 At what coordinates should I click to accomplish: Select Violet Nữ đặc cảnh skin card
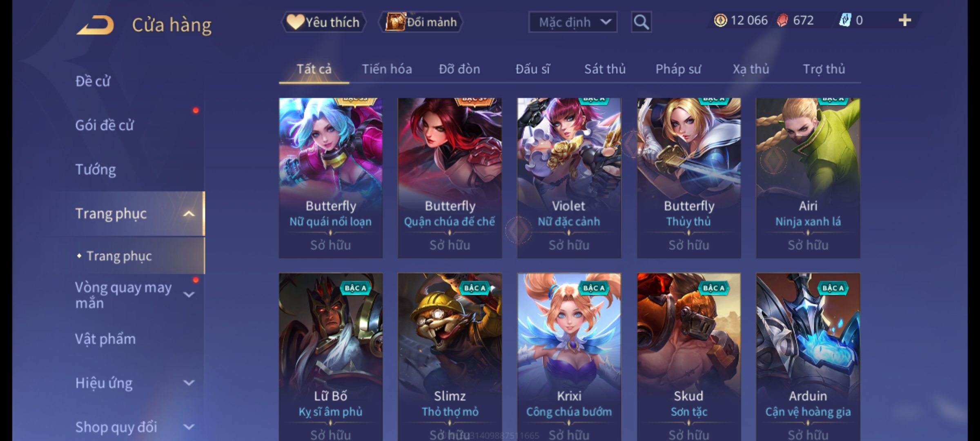(569, 178)
